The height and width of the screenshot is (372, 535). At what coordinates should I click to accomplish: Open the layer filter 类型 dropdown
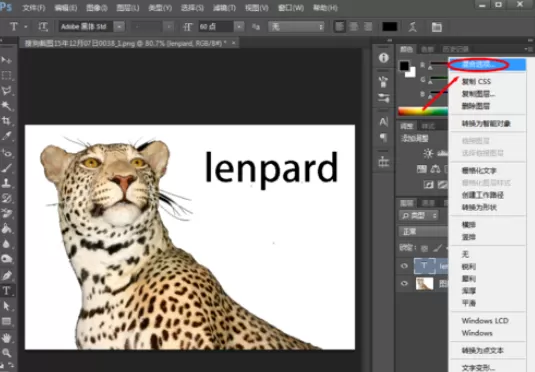(x=419, y=215)
